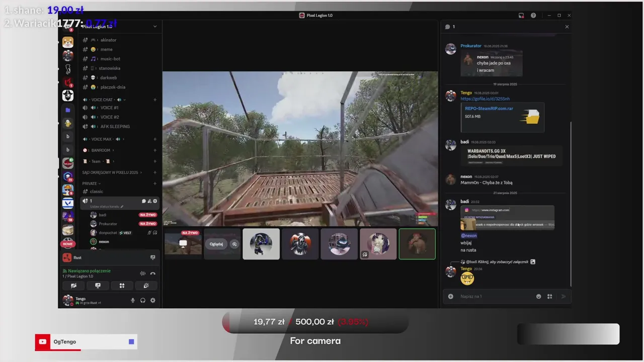Add channel to PRIVATE category
Viewport: 644px width, 362px height.
pyautogui.click(x=155, y=184)
